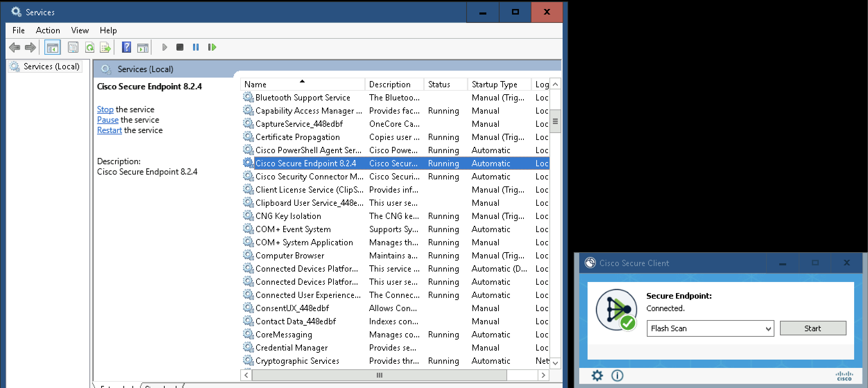Open the View menu
The height and width of the screenshot is (388, 868).
pyautogui.click(x=80, y=30)
